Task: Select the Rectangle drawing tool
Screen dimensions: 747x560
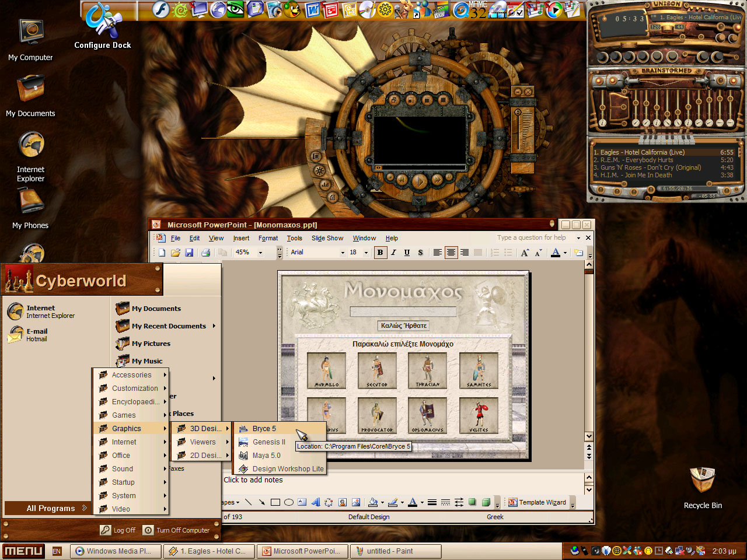Action: [275, 502]
